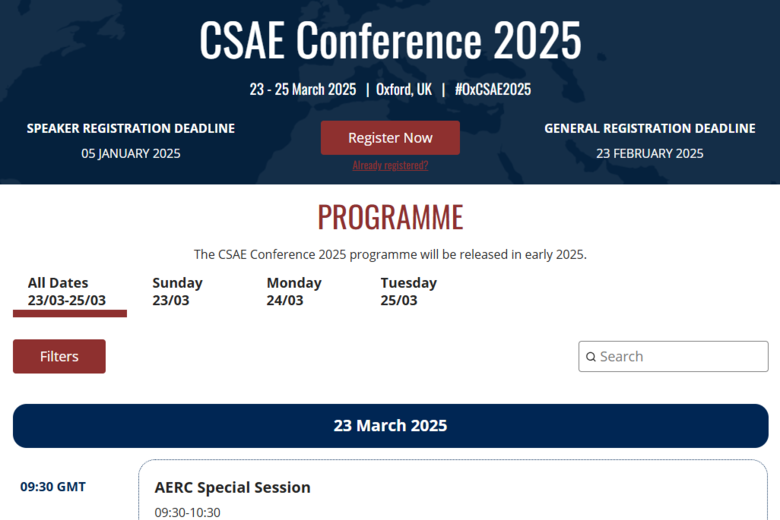Viewport: 780px width, 520px height.
Task: Switch to the Tuesday 25/03 tab
Action: (408, 292)
